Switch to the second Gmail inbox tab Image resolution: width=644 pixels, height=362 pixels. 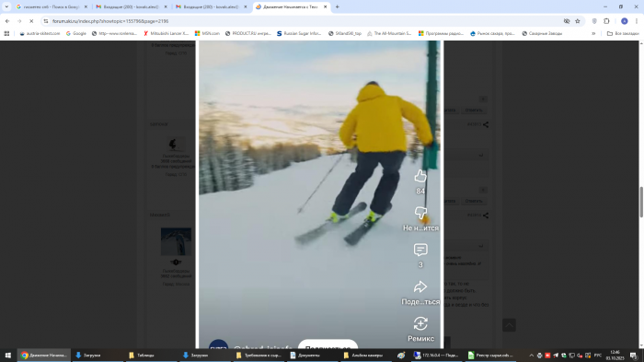211,6
